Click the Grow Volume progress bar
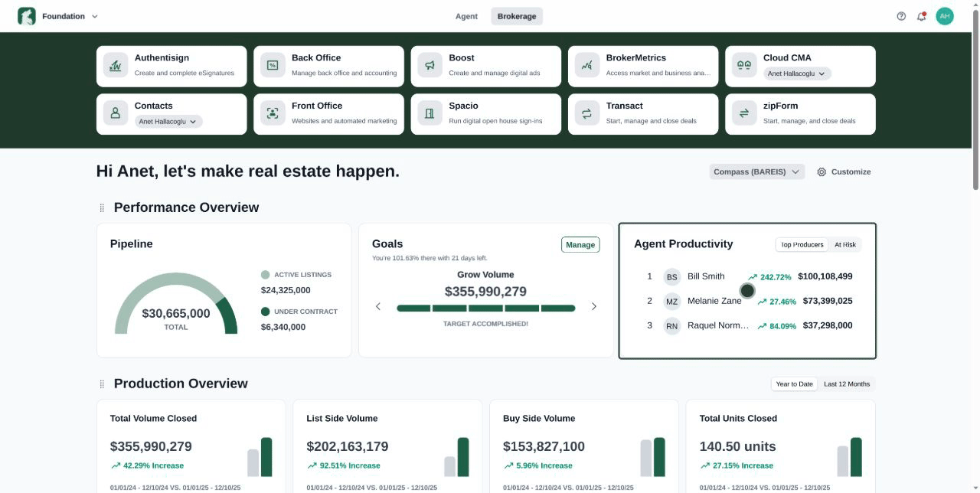980x493 pixels. coord(485,309)
